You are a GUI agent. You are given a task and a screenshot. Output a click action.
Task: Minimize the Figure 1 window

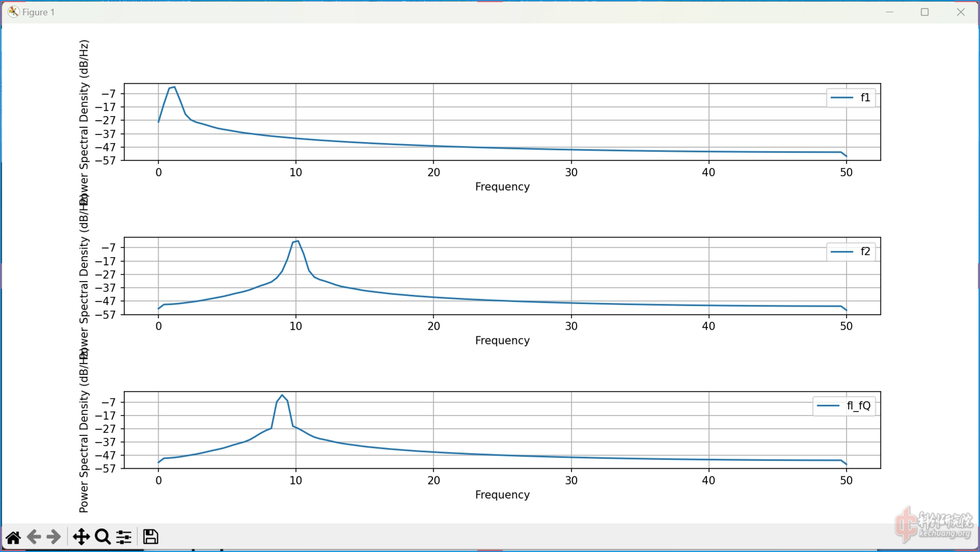pyautogui.click(x=890, y=12)
